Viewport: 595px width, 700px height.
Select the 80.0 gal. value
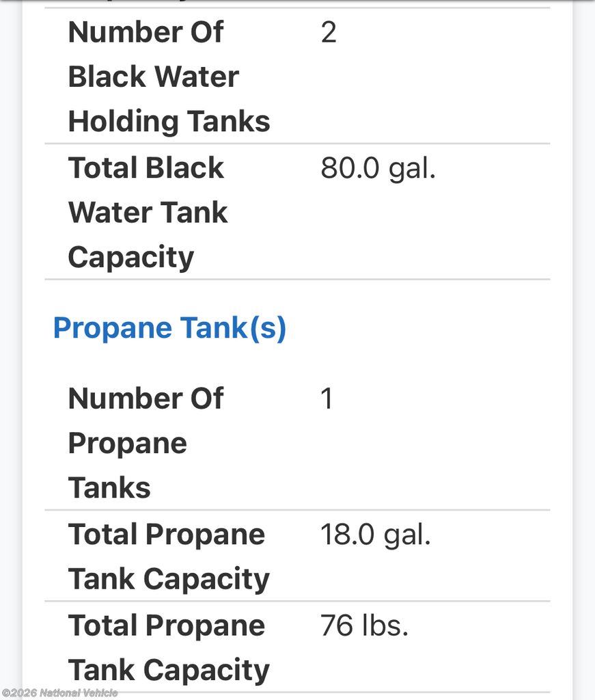(x=378, y=169)
